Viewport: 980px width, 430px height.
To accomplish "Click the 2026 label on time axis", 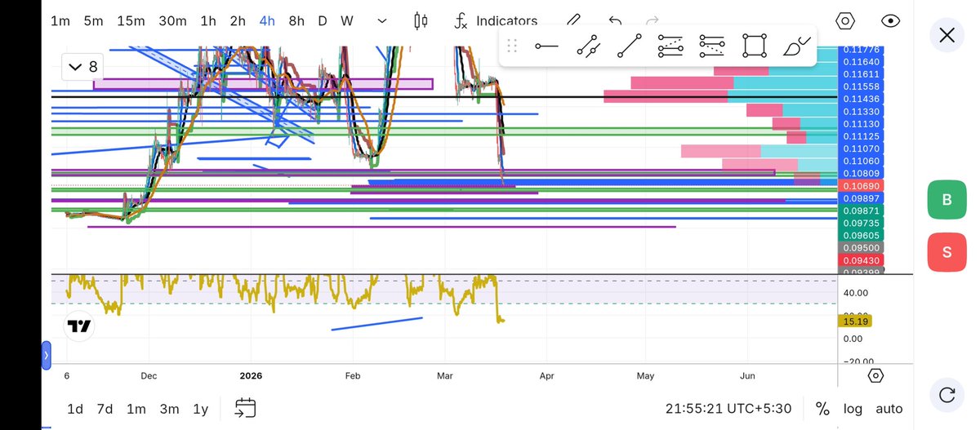I will pos(252,376).
